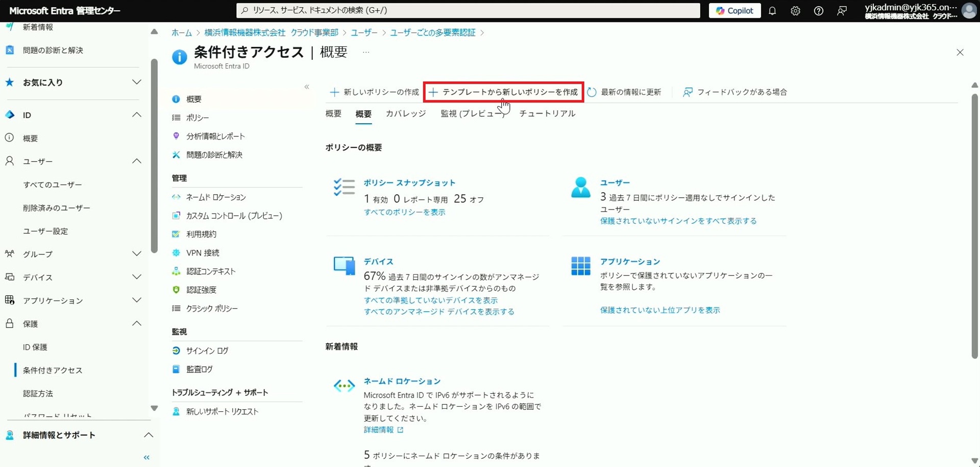Click すべての準拠していないデバイスを表示 link
The image size is (980, 467).
tap(430, 300)
